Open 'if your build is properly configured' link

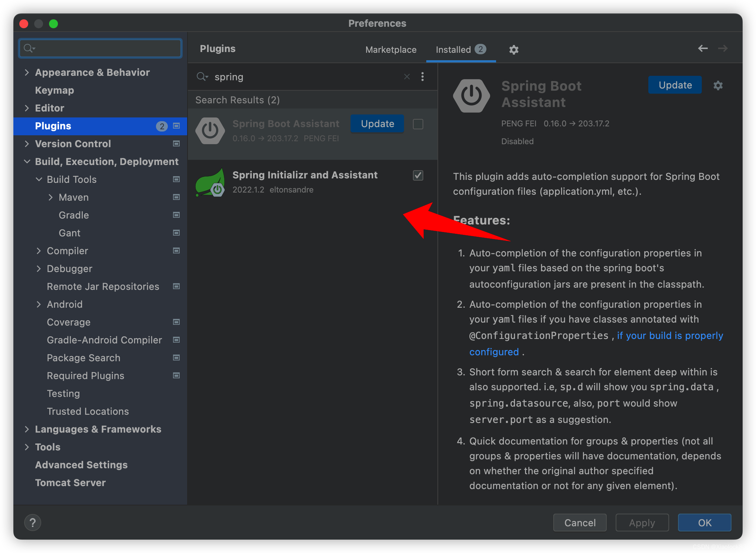coord(670,336)
